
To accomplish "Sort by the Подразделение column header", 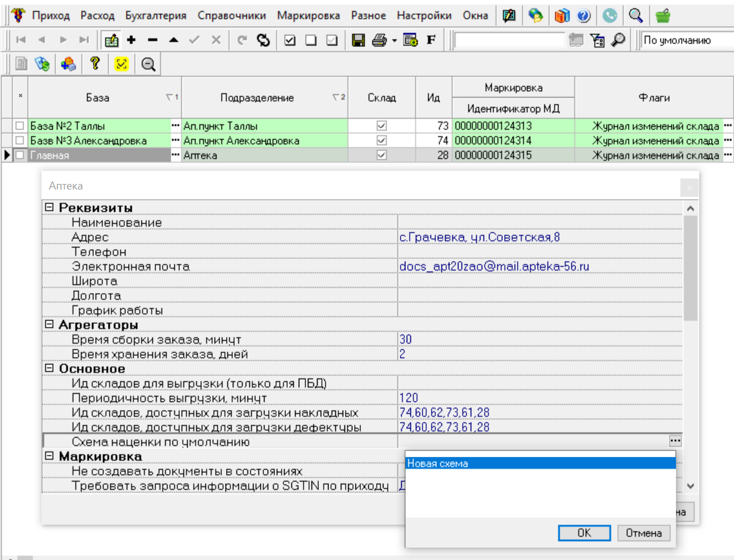I will 265,97.
